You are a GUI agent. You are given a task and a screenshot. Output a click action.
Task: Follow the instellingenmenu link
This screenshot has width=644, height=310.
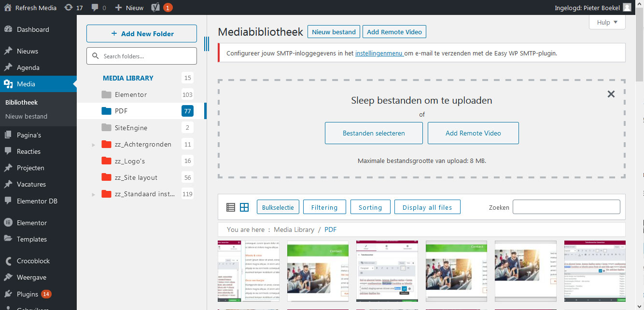pyautogui.click(x=379, y=53)
